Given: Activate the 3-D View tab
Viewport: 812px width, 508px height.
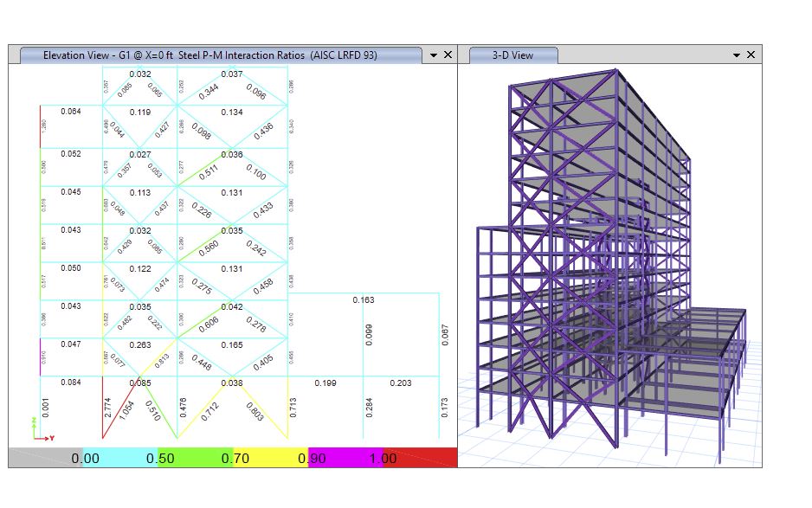Looking at the screenshot, I should (512, 55).
